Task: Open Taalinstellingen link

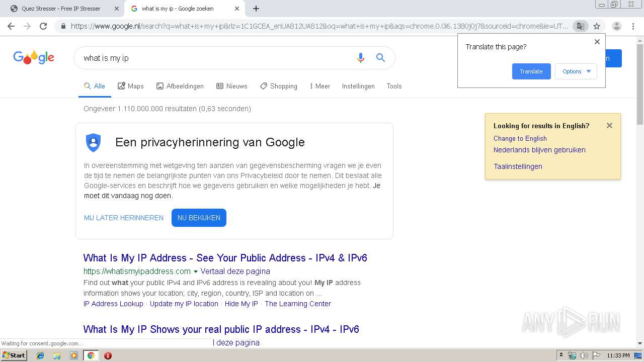Action: coord(518,166)
